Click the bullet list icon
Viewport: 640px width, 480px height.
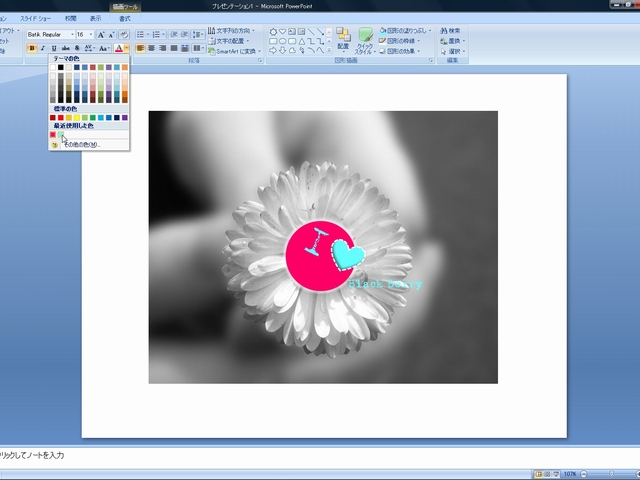click(141, 34)
